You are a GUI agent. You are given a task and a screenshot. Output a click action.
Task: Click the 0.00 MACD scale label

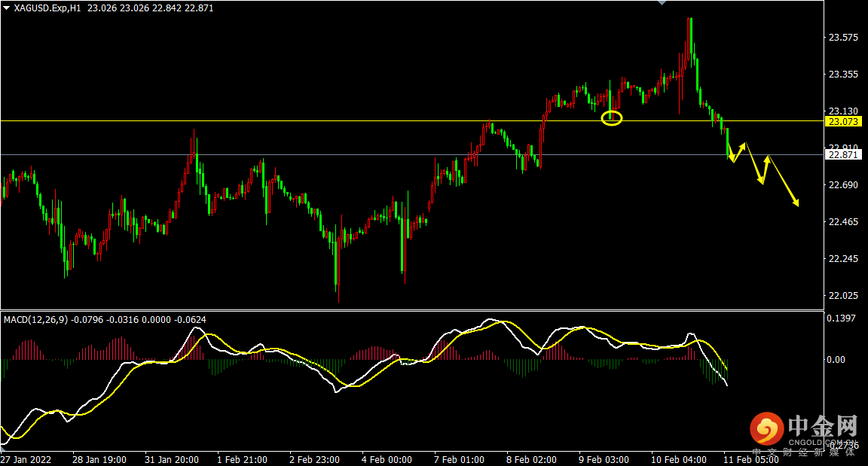(836, 360)
